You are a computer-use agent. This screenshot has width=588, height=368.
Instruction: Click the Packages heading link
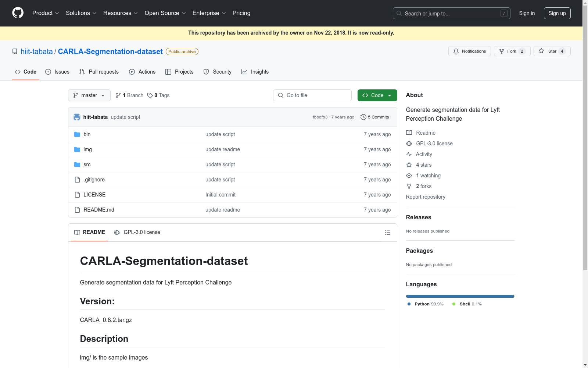[x=419, y=251]
